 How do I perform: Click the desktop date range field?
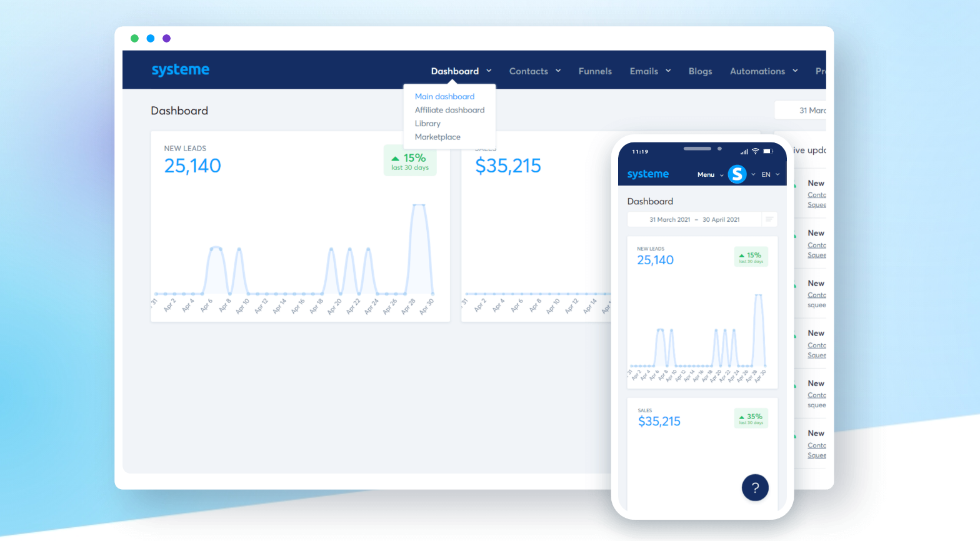(x=801, y=110)
